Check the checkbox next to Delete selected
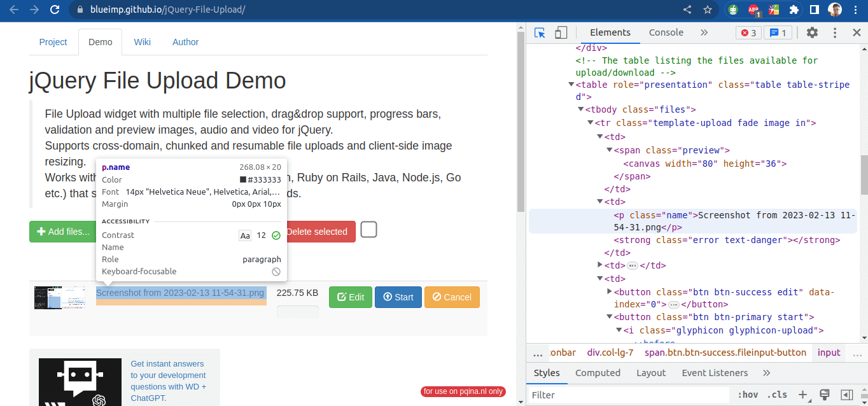868x406 pixels. [x=368, y=230]
